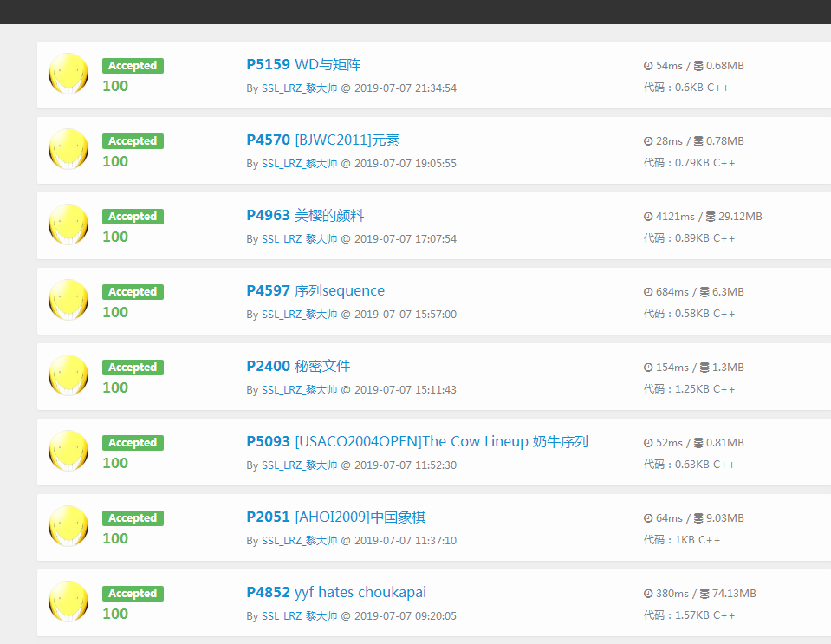This screenshot has width=831, height=644.
Task: Click the avatar in the P2400 秘密文件 row
Action: tap(68, 374)
